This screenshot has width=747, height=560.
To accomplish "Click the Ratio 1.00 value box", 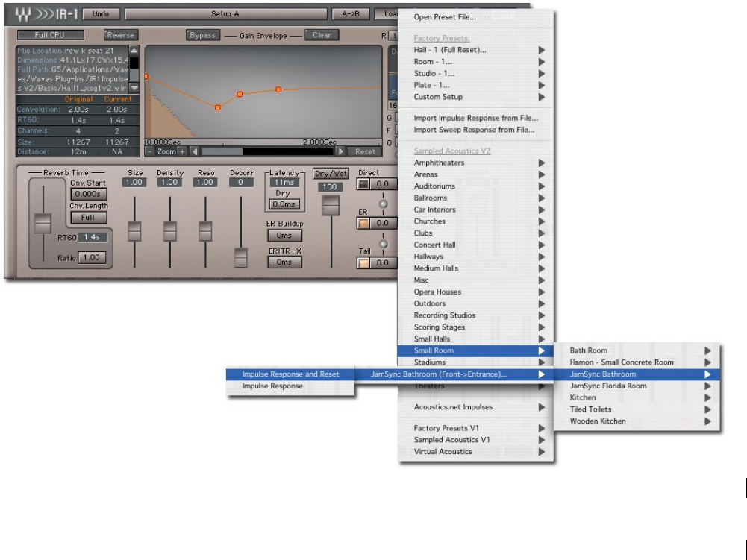I will point(92,257).
